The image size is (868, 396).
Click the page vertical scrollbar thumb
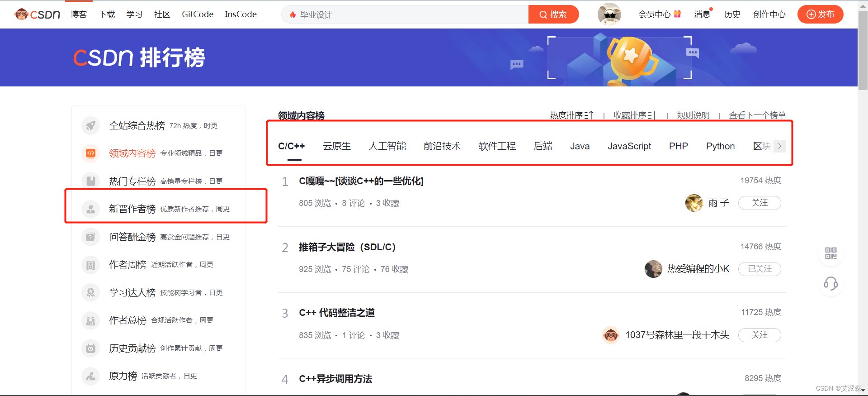863,50
